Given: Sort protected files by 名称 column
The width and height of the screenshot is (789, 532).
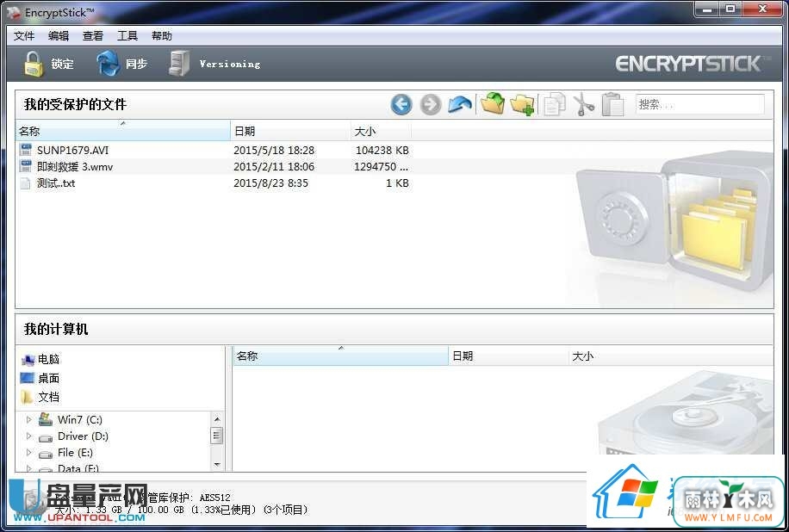Looking at the screenshot, I should click(x=123, y=131).
